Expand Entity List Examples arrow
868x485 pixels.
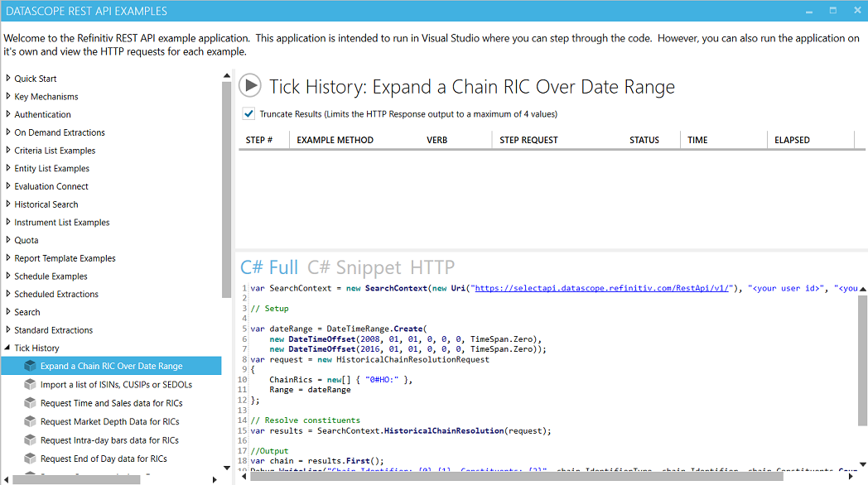pyautogui.click(x=8, y=168)
